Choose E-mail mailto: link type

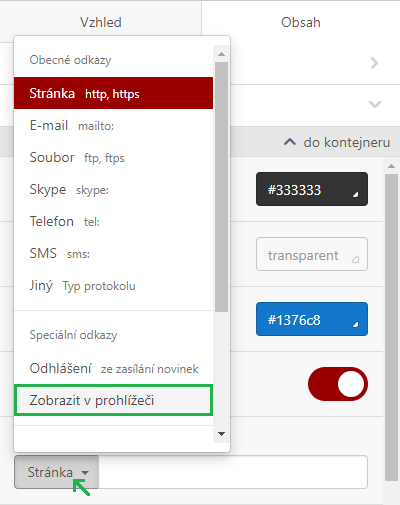(113, 125)
